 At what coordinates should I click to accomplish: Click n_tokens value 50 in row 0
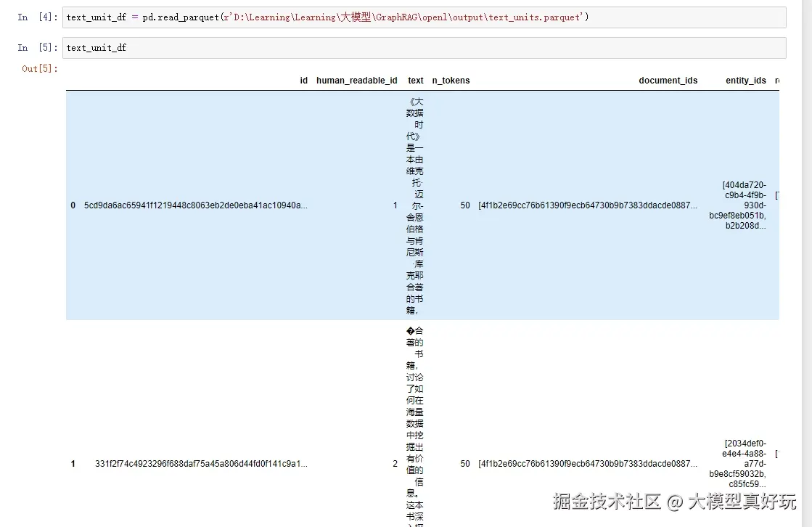465,205
